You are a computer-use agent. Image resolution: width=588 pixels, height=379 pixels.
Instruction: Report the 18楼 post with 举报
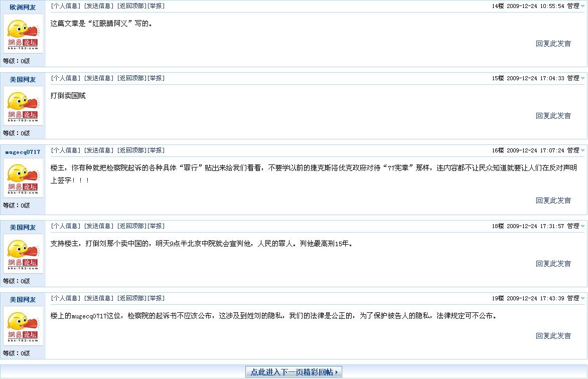pyautogui.click(x=156, y=226)
